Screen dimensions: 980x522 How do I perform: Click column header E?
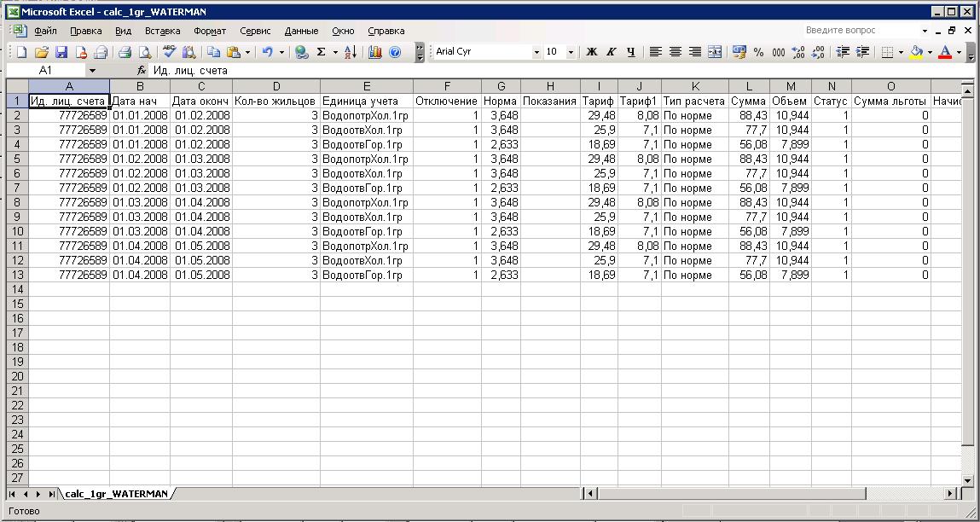(x=367, y=86)
